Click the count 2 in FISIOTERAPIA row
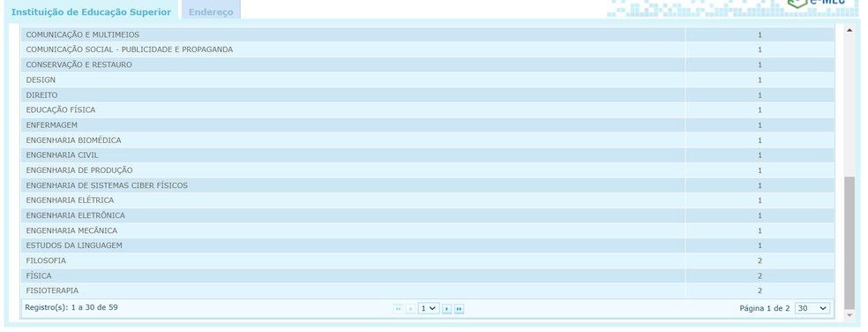Viewport: 868px width, 332px height. (x=760, y=290)
